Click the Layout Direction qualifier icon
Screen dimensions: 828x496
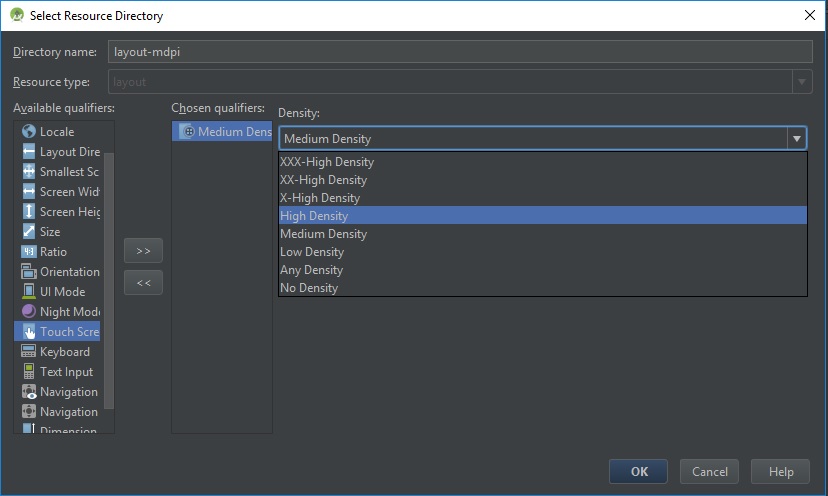point(29,152)
